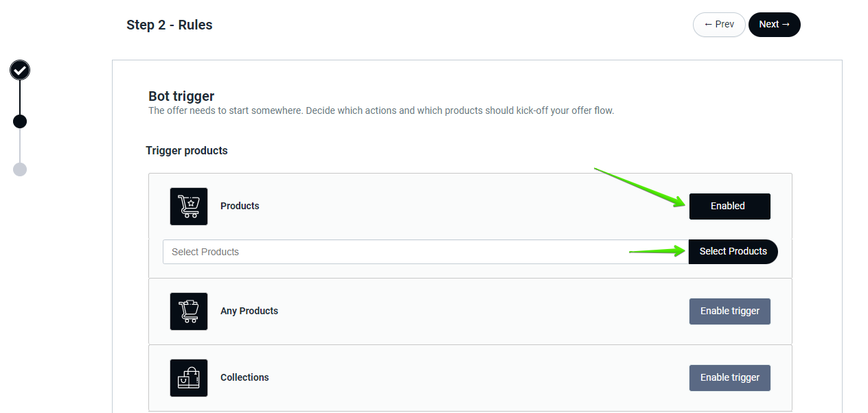This screenshot has width=868, height=413.
Task: Click the Any Products cart icon
Action: 189,311
